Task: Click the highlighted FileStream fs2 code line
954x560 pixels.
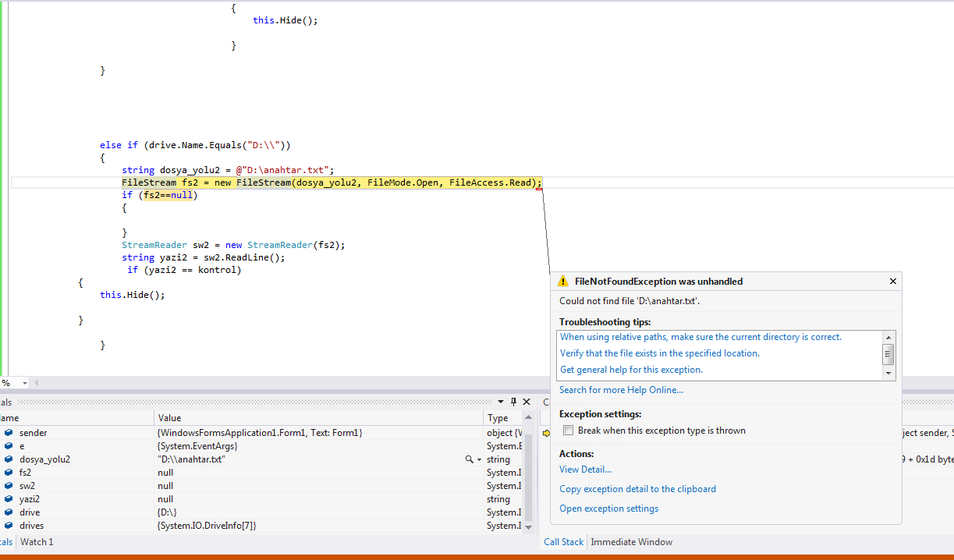Action: click(x=332, y=183)
